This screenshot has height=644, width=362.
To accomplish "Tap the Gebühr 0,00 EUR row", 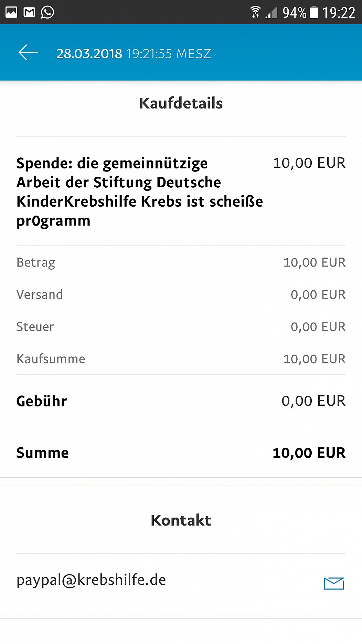I will [181, 401].
